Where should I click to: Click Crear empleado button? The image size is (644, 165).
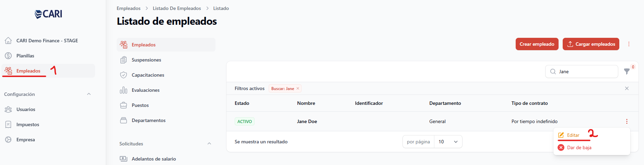pos(537,44)
